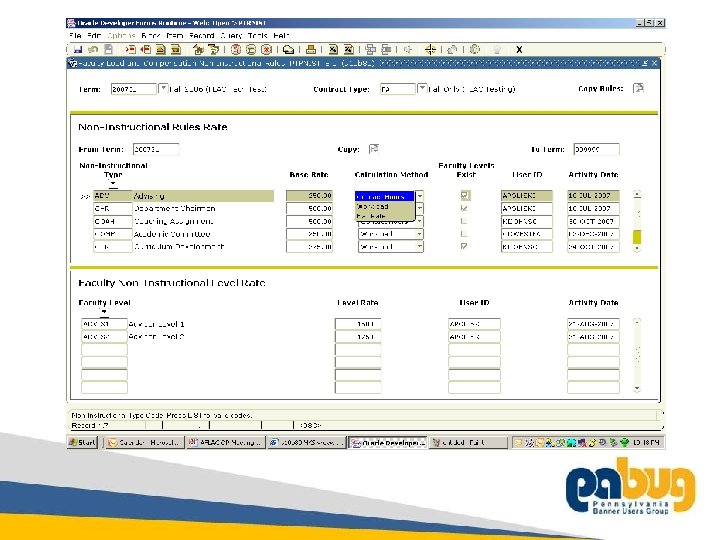Open the Non-Instructional Type search arrow

[x=113, y=184]
